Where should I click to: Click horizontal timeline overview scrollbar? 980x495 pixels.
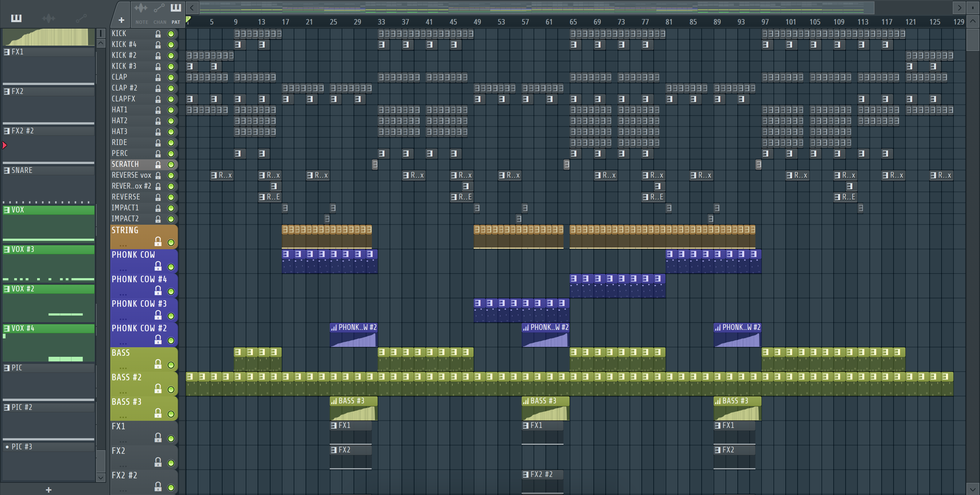536,7
